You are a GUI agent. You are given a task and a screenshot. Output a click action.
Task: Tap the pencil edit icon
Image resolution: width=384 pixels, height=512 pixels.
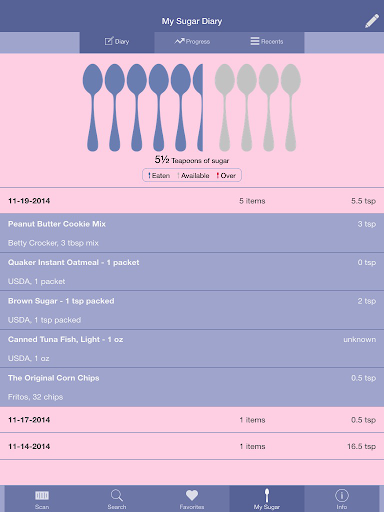pyautogui.click(x=372, y=21)
